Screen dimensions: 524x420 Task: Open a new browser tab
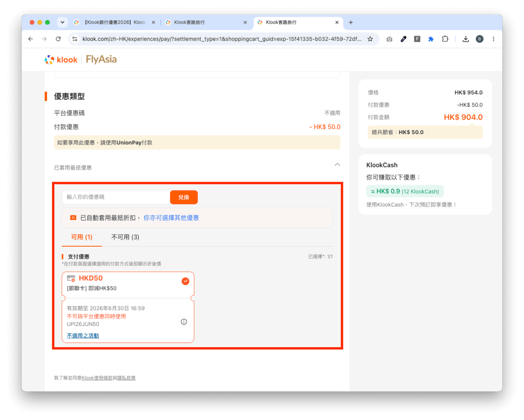(x=351, y=22)
